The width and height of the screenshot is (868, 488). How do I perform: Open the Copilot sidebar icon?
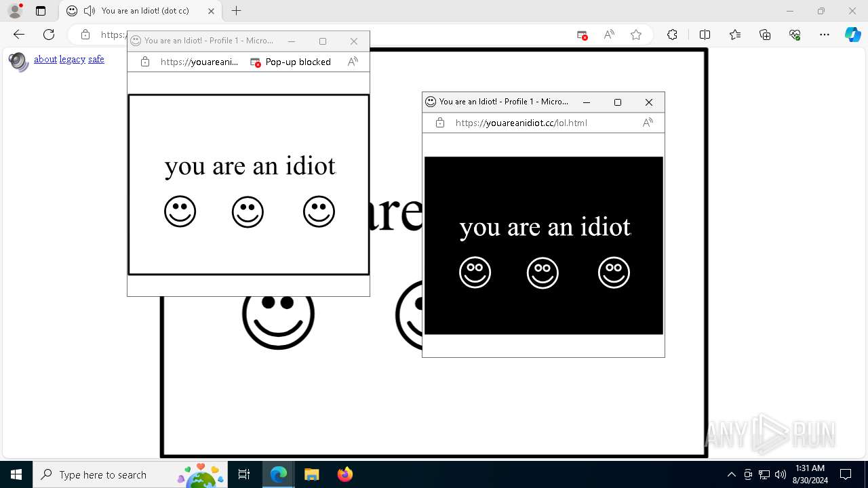pos(852,35)
